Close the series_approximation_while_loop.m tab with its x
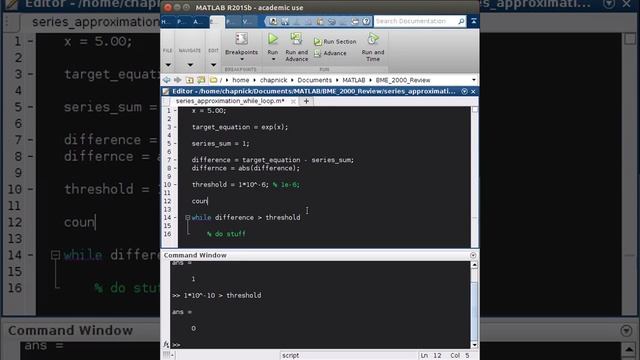 click(x=293, y=101)
